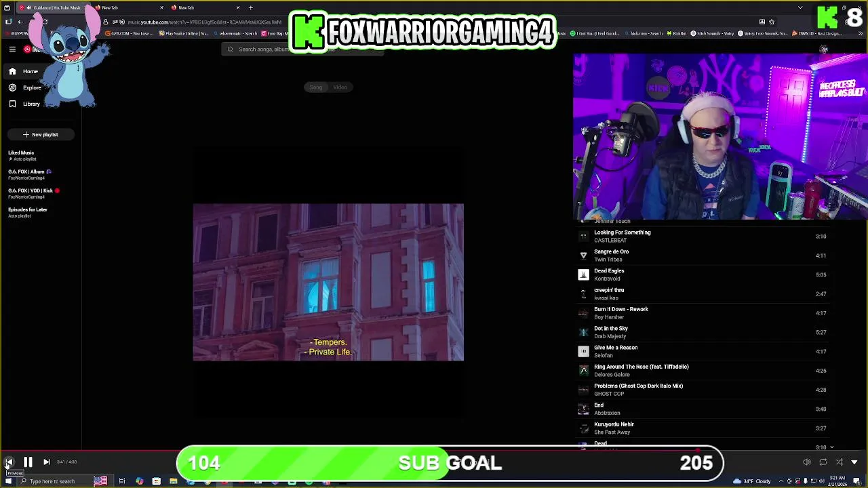Show hidden system tray icons

[783, 481]
